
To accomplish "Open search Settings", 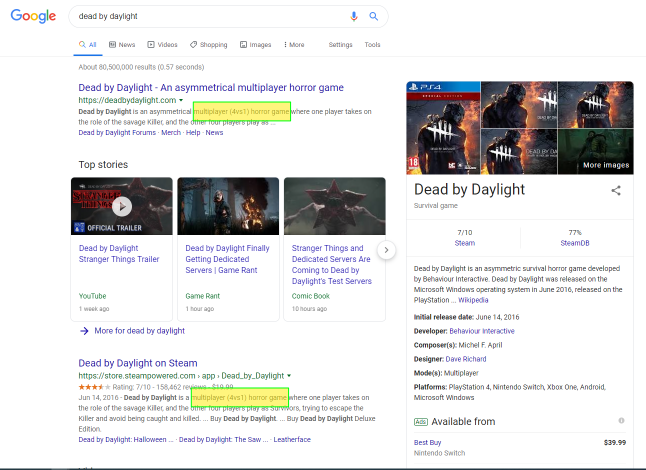I will pyautogui.click(x=340, y=44).
